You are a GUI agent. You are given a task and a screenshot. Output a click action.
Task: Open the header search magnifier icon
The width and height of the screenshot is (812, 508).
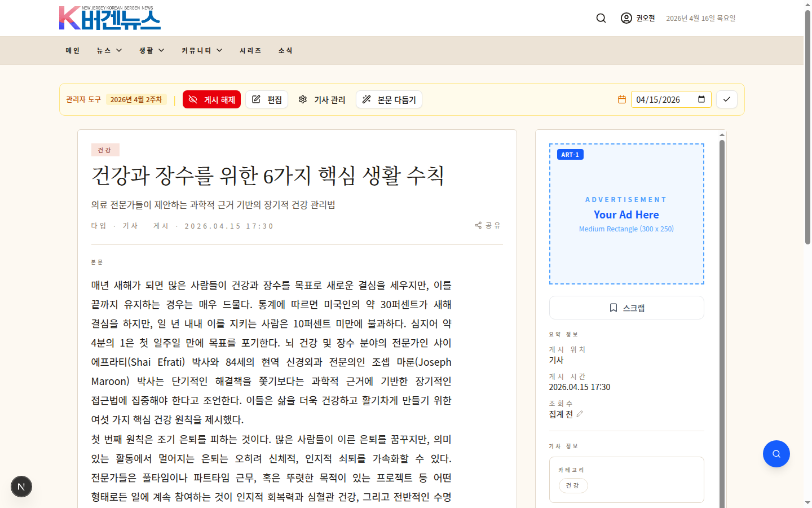(x=601, y=17)
